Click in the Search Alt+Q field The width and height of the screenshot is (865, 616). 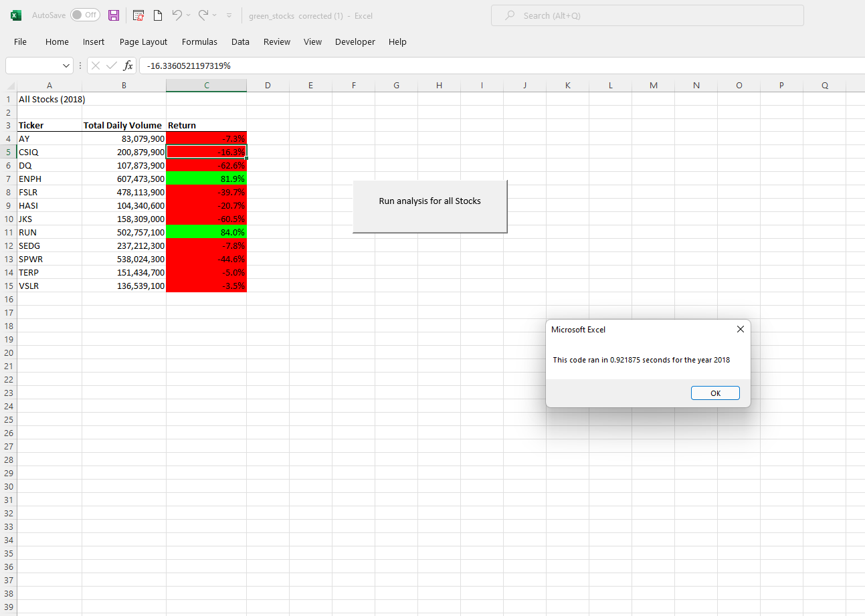[x=647, y=15]
